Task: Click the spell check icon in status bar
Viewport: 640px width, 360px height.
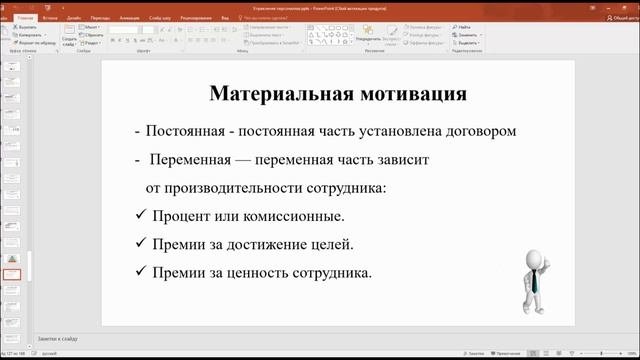Action: tap(34, 353)
